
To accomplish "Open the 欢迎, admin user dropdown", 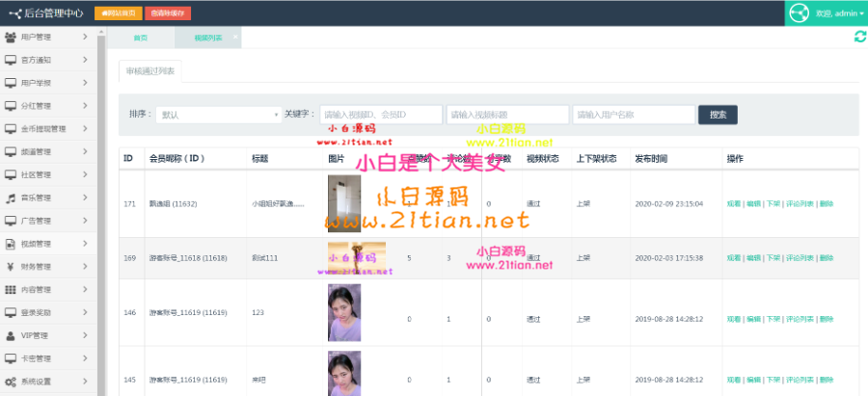I will point(837,13).
